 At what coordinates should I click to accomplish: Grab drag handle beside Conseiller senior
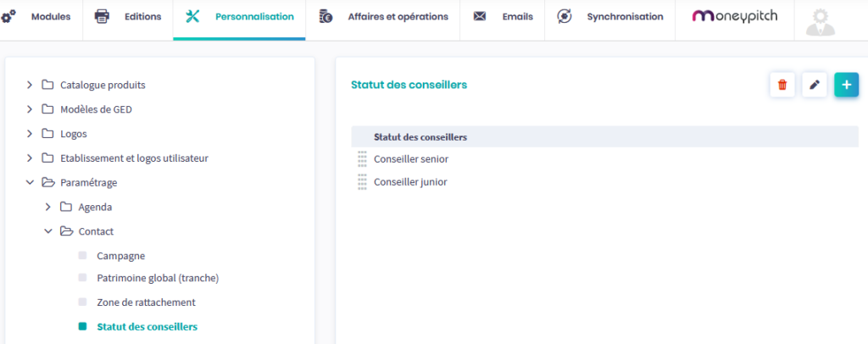pyautogui.click(x=362, y=158)
